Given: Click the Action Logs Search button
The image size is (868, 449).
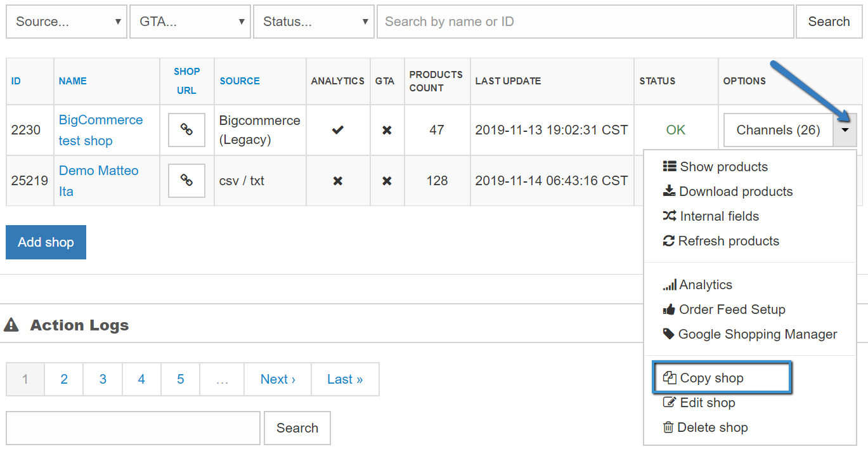Looking at the screenshot, I should pos(297,428).
